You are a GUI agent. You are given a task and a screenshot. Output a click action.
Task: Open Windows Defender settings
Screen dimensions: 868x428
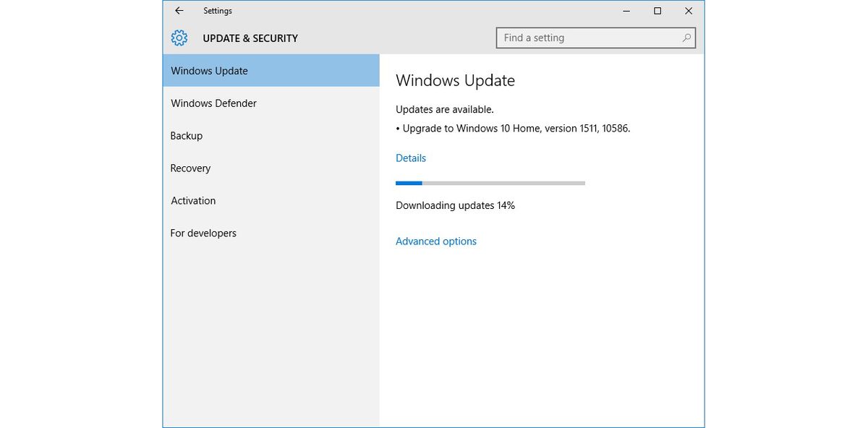[x=213, y=103]
